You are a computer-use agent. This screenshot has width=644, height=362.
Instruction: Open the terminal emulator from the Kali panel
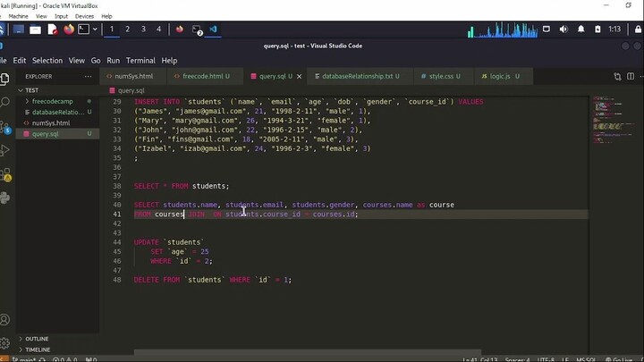(x=84, y=29)
